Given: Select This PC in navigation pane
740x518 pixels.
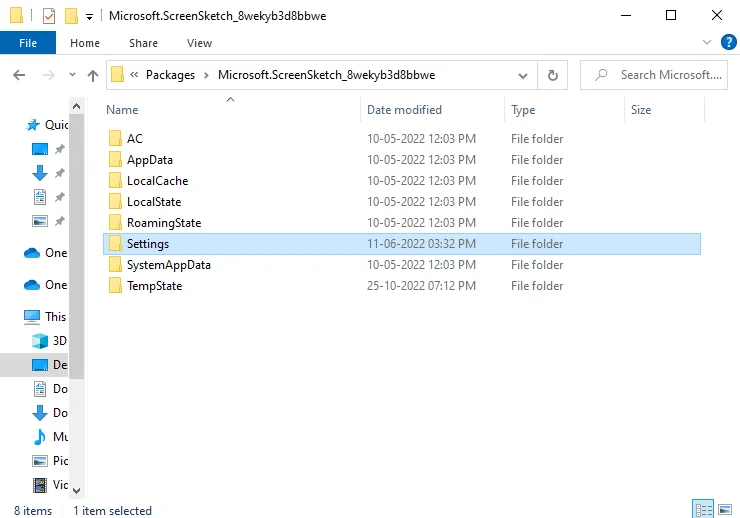Looking at the screenshot, I should [45, 317].
